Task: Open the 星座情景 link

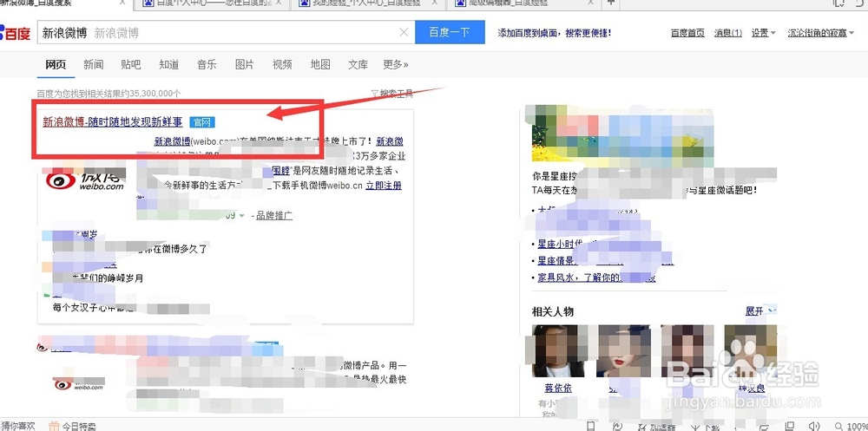Action: click(556, 260)
